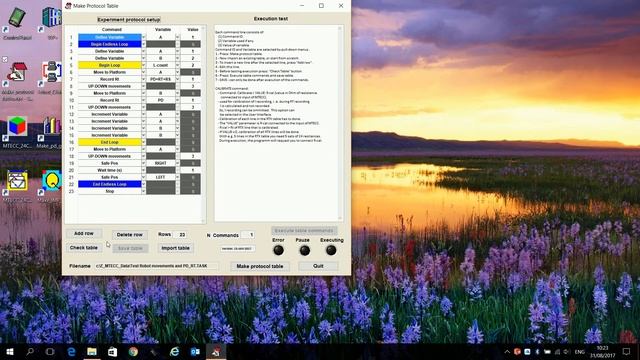Click the Executing indicator LED
Screen dimensions: 640x360
click(x=331, y=250)
